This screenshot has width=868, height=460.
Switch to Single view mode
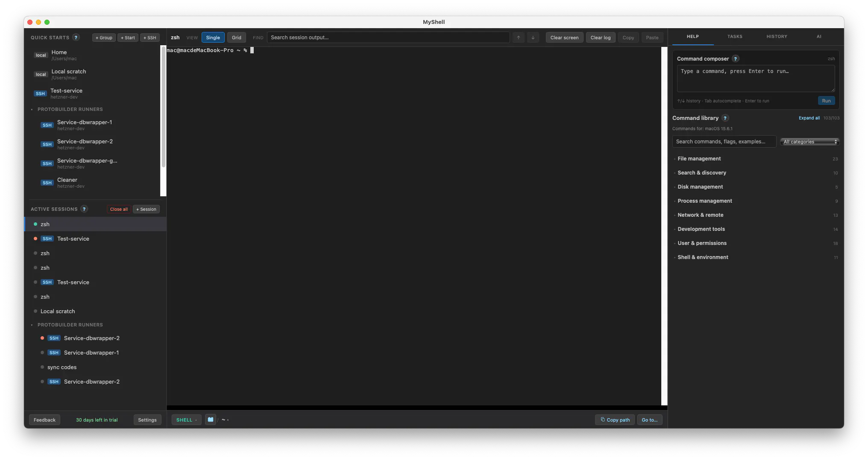213,38
